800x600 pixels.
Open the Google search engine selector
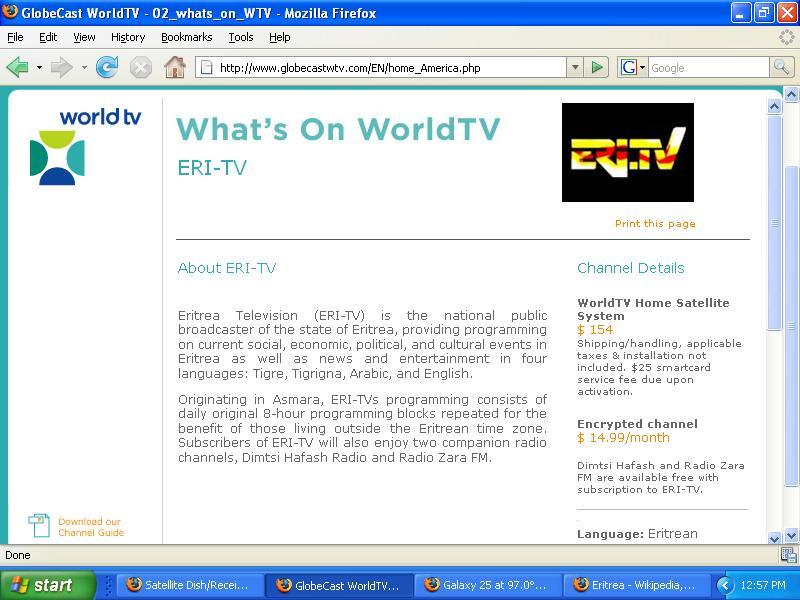[x=633, y=67]
